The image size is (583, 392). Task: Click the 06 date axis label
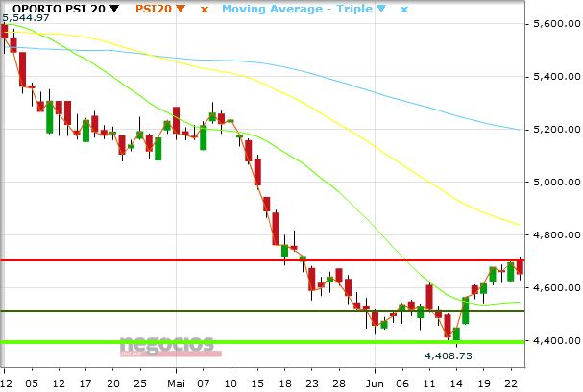click(402, 383)
